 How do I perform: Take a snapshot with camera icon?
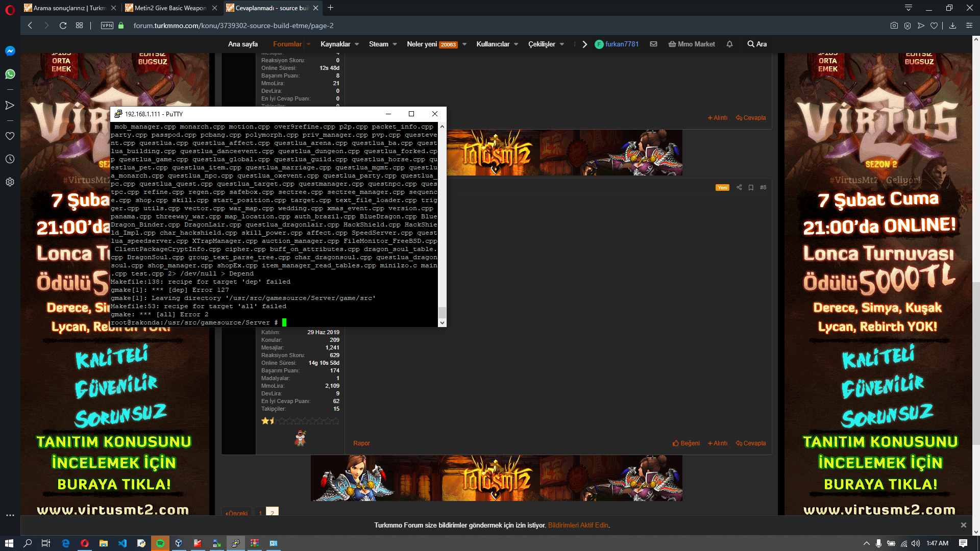tap(894, 26)
